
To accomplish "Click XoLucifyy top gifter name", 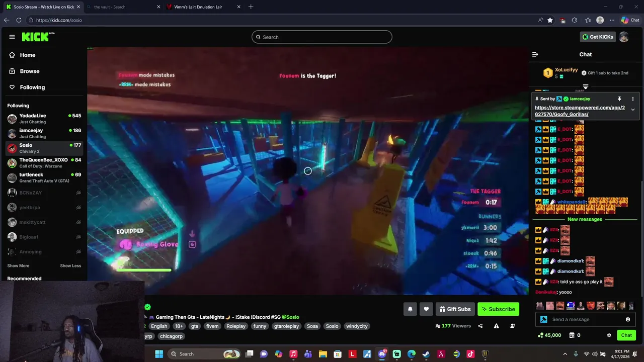I will [x=566, y=70].
